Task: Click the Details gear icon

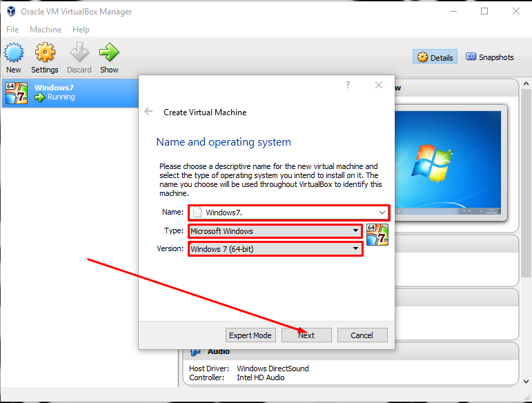Action: pos(422,57)
